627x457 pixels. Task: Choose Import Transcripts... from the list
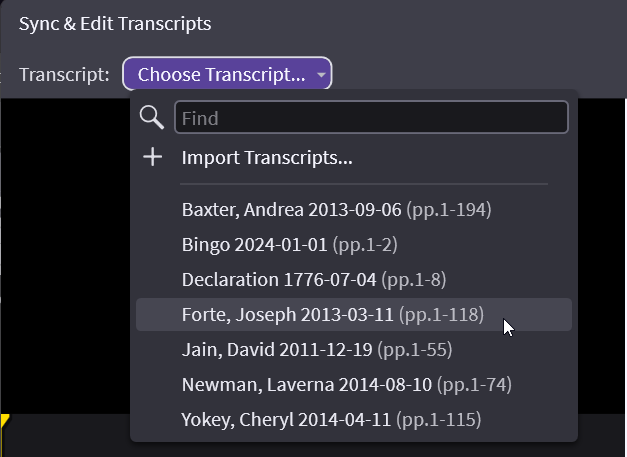pyautogui.click(x=267, y=158)
